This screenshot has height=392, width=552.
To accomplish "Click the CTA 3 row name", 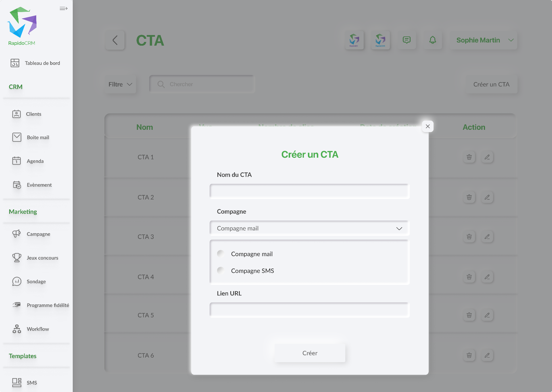I will [146, 237].
